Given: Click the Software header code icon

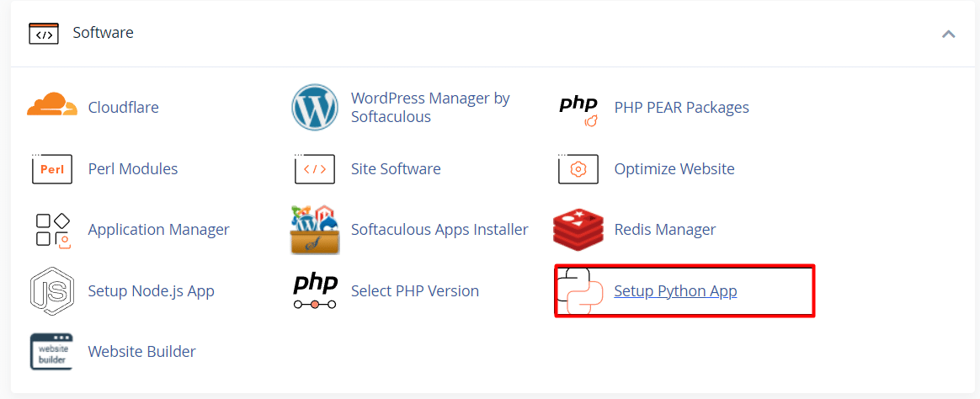Looking at the screenshot, I should click(44, 34).
